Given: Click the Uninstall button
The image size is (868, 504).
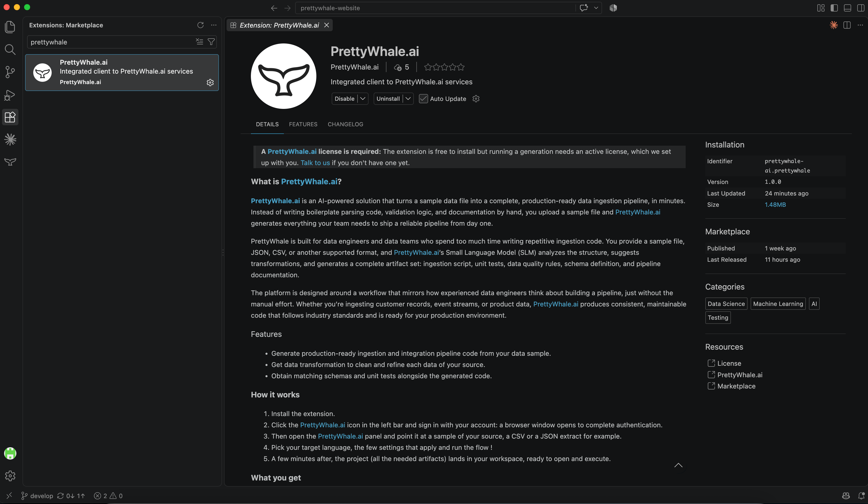Looking at the screenshot, I should 388,99.
